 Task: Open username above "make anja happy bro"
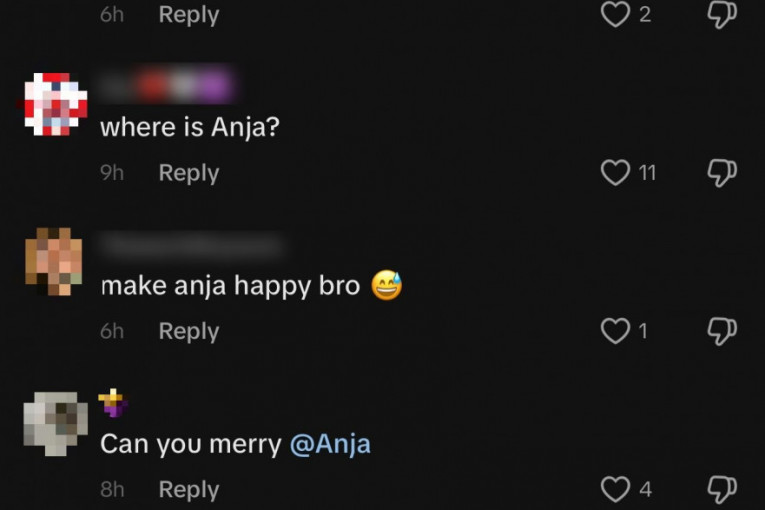pyautogui.click(x=190, y=245)
